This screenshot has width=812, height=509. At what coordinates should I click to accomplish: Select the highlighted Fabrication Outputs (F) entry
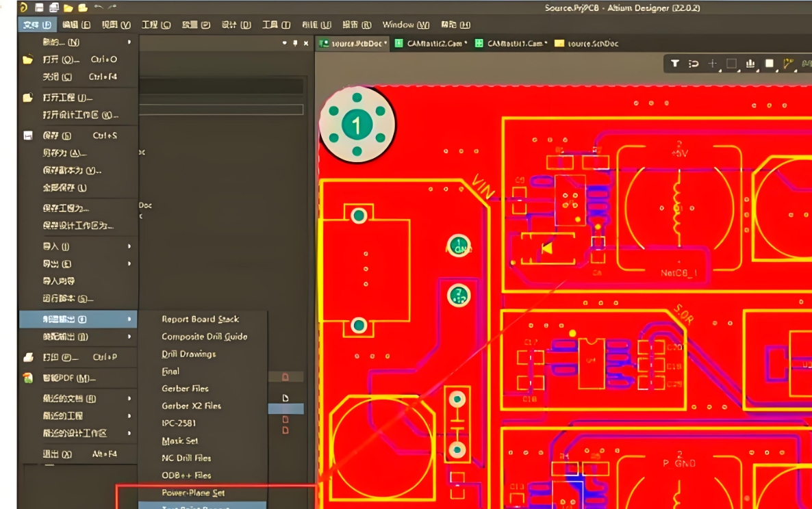[x=78, y=319]
